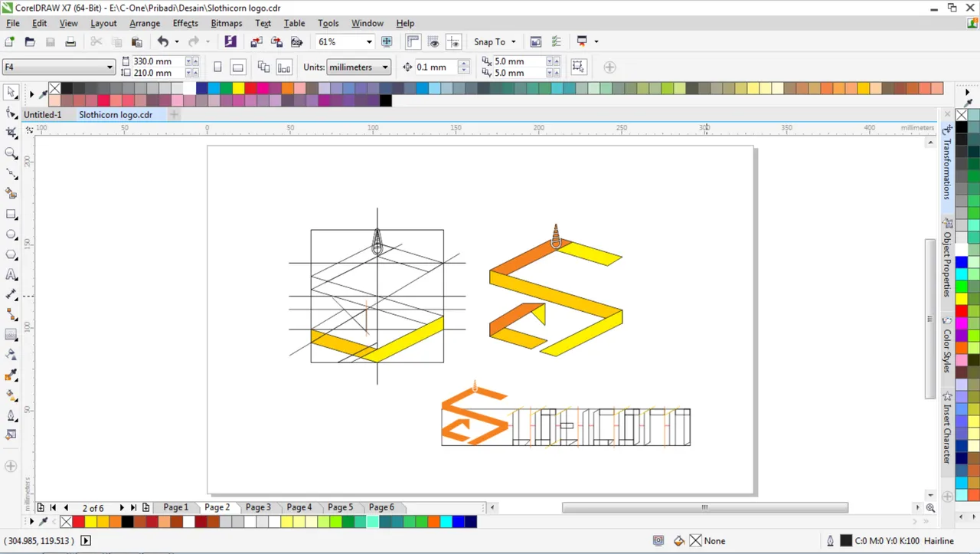This screenshot has width=980, height=554.
Task: Open the Options dialog icon
Action: point(556,41)
